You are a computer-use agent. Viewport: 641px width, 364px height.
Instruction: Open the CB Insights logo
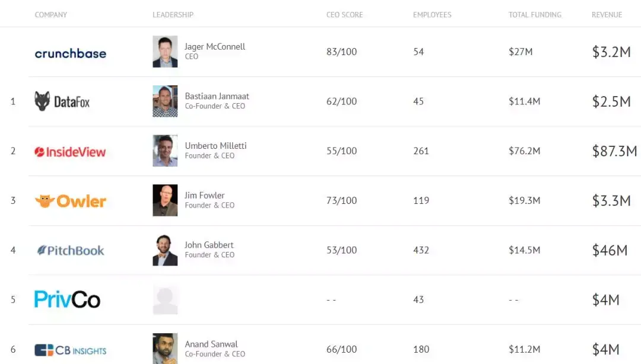[x=70, y=350]
